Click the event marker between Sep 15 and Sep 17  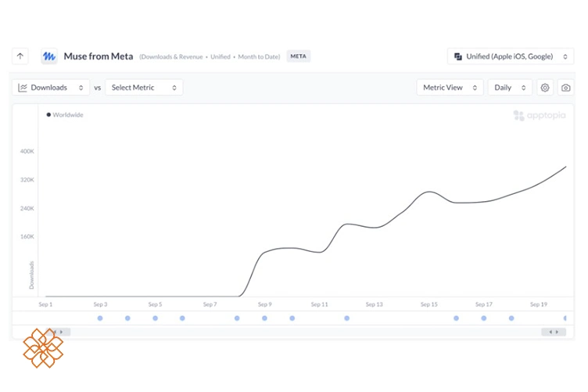pos(457,318)
